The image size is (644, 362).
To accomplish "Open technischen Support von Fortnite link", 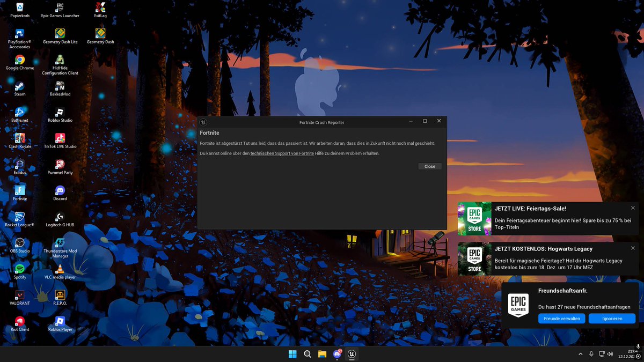I will pyautogui.click(x=282, y=153).
